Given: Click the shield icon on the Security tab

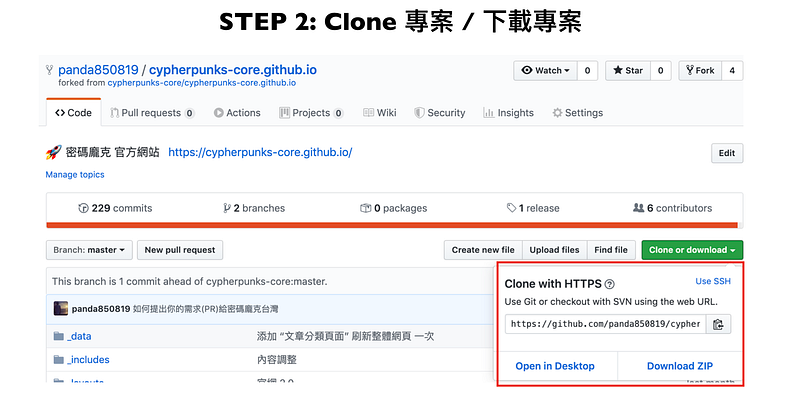Looking at the screenshot, I should pos(419,113).
